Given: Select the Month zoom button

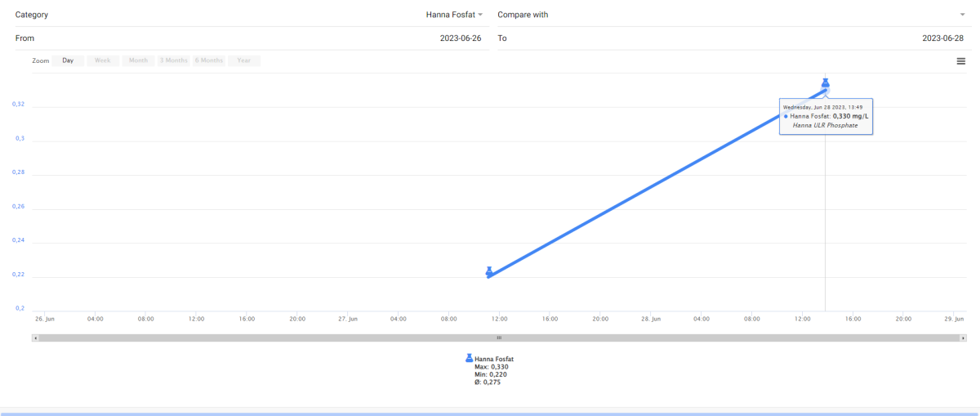Looking at the screenshot, I should (138, 60).
